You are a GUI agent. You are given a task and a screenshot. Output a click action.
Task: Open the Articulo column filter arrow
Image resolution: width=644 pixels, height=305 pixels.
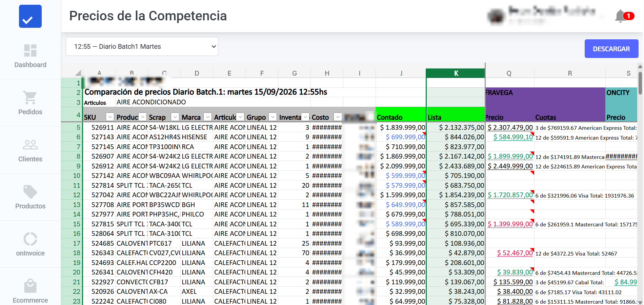[240, 117]
